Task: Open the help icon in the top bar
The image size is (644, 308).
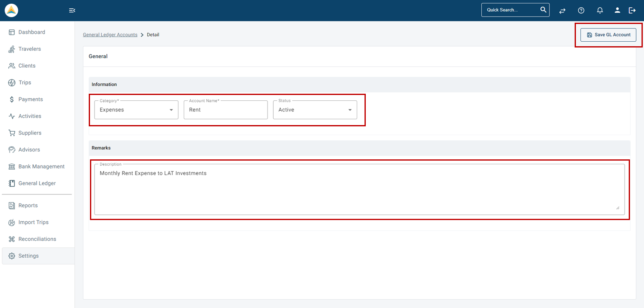Action: 581,10
